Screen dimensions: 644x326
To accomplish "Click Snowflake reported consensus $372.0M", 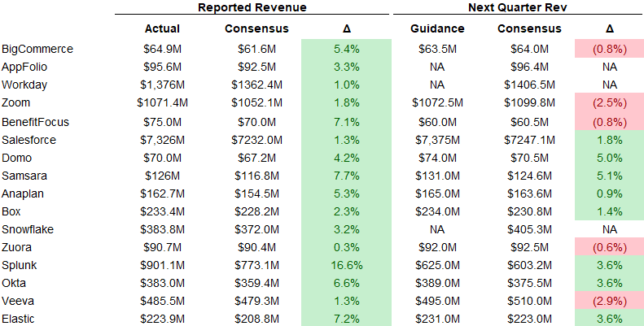I will [256, 229].
